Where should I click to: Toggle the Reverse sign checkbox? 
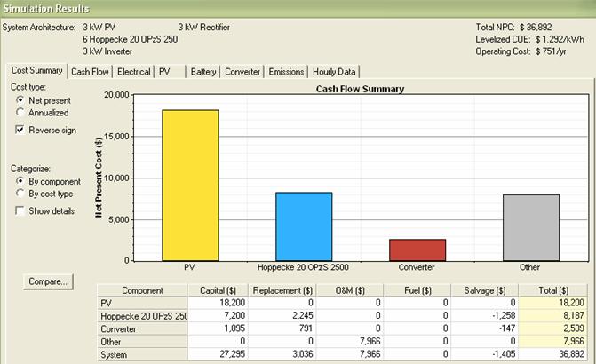coord(20,131)
